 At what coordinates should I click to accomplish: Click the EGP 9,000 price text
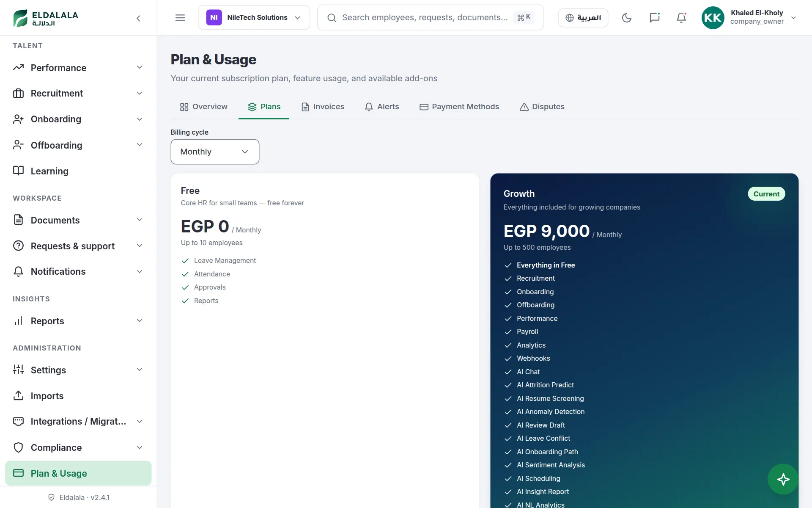point(546,231)
